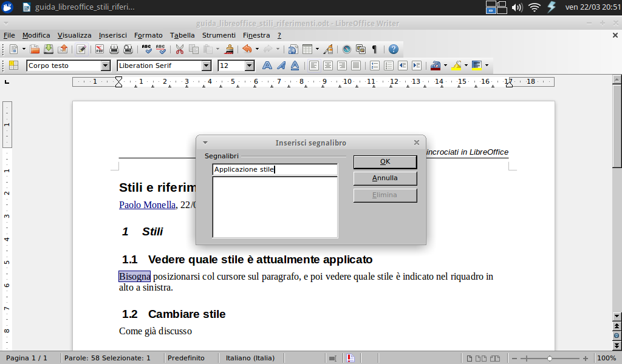Decrease paragraph indent
The height and width of the screenshot is (364, 622).
point(403,66)
